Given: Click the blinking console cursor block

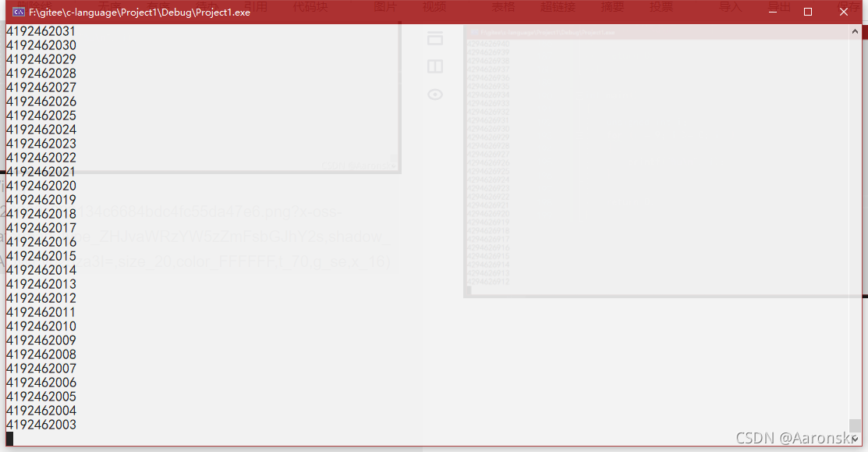Looking at the screenshot, I should [x=9, y=439].
